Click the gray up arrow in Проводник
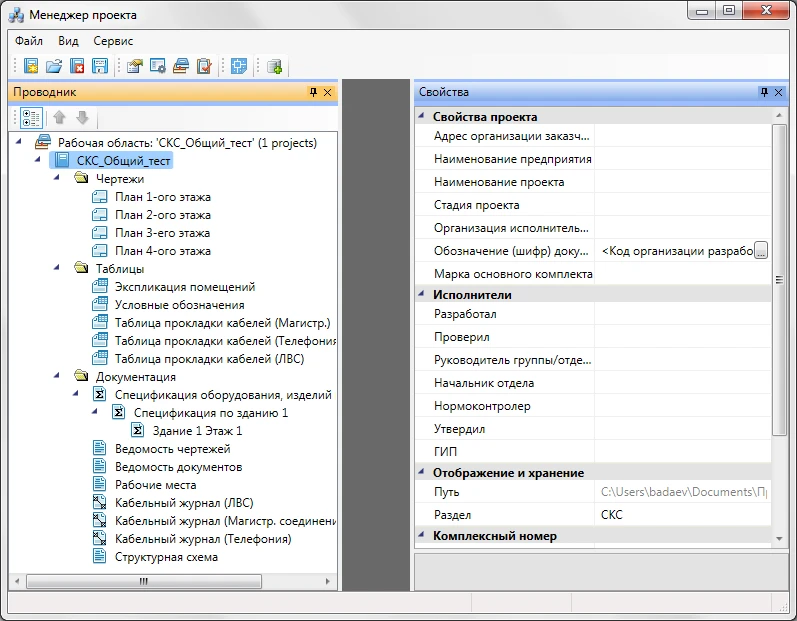 point(60,118)
